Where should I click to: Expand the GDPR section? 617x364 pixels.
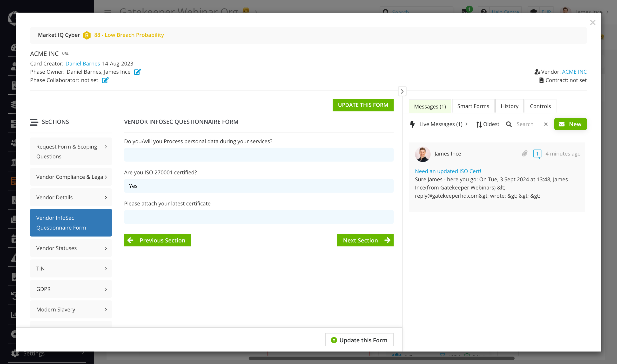(71, 289)
